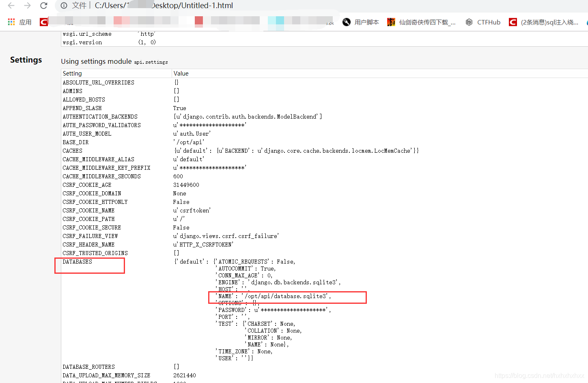This screenshot has height=383, width=588.
Task: Select the APPEND_SLASH setting name
Action: tap(82, 108)
